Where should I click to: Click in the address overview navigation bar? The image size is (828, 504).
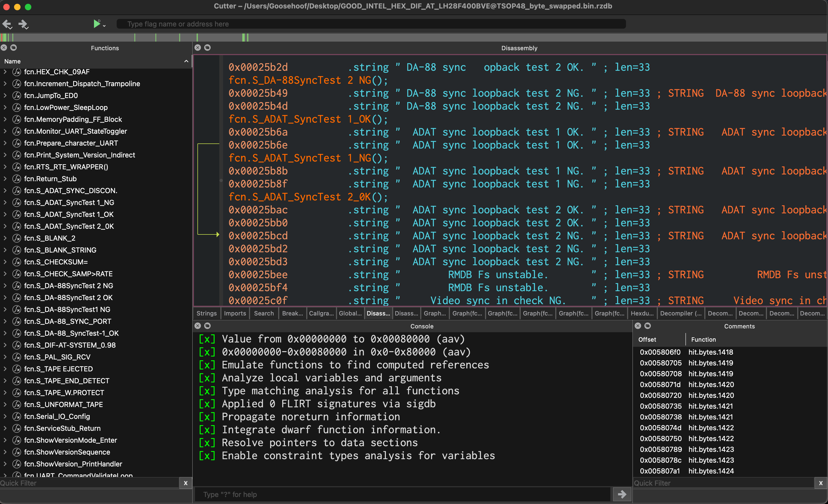tap(413, 37)
